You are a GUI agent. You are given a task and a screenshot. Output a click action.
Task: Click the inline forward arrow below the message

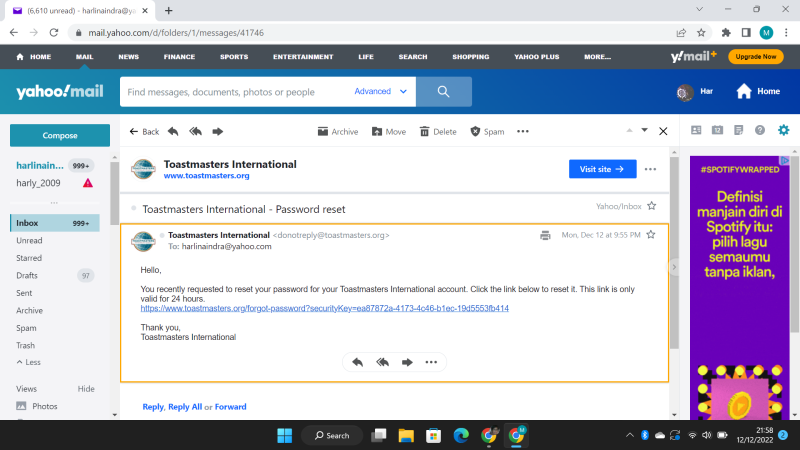(x=407, y=362)
